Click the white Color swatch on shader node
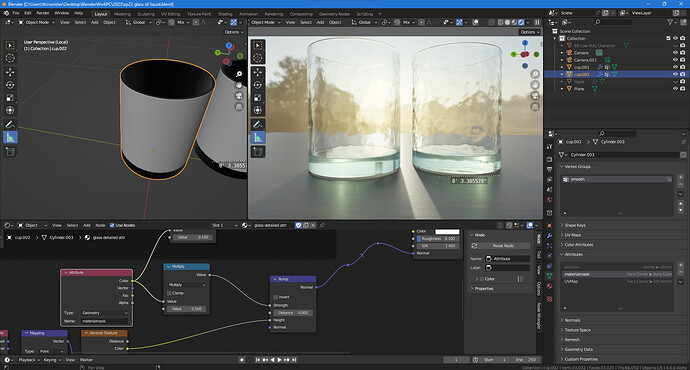The width and height of the screenshot is (690, 370). [447, 231]
